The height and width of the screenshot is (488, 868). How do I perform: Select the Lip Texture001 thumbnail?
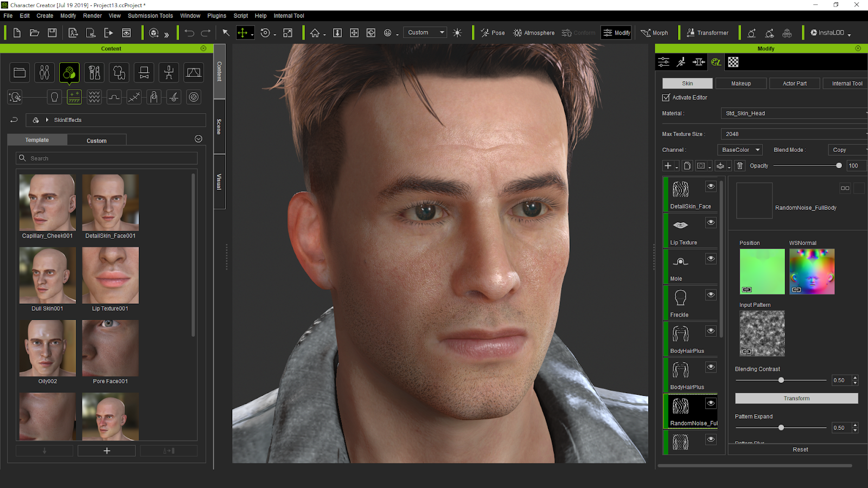[111, 275]
